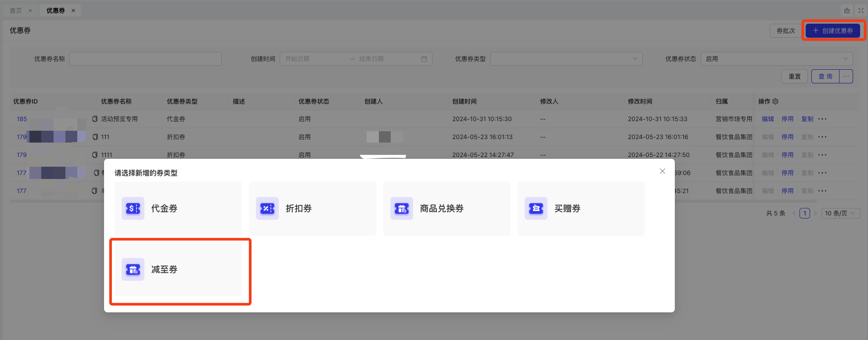This screenshot has height=340, width=868.
Task: Click the 重置 filter button
Action: pyautogui.click(x=795, y=76)
